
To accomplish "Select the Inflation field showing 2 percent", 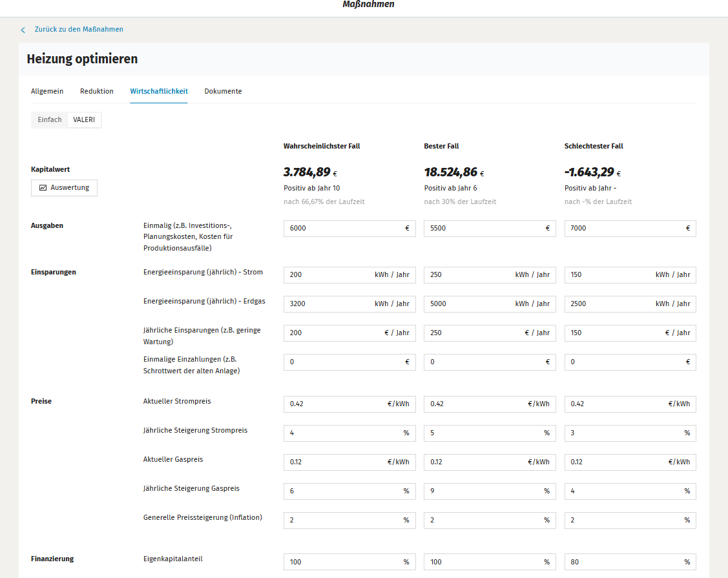I will [349, 520].
